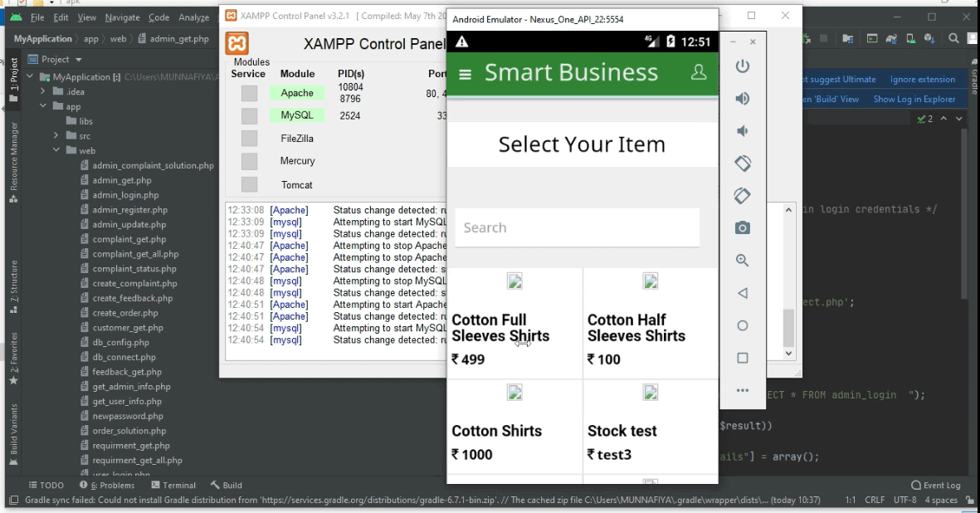Rotate the emulator screen using the rotate icon
Screen dimensions: 980x513
tap(743, 164)
